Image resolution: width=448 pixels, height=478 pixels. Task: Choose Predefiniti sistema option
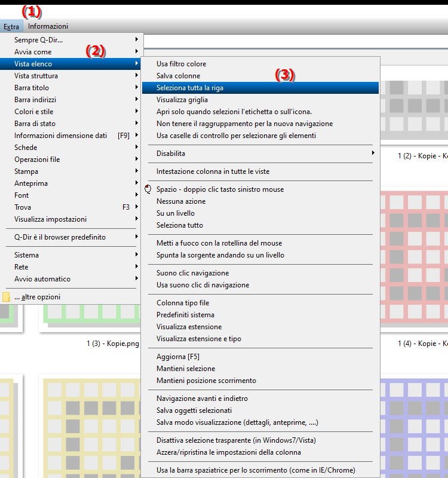[260, 315]
